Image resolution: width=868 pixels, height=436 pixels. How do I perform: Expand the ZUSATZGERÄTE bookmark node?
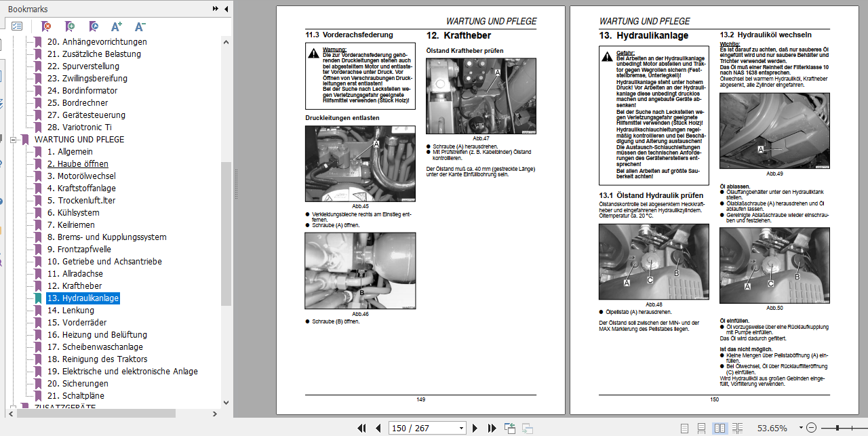click(14, 408)
